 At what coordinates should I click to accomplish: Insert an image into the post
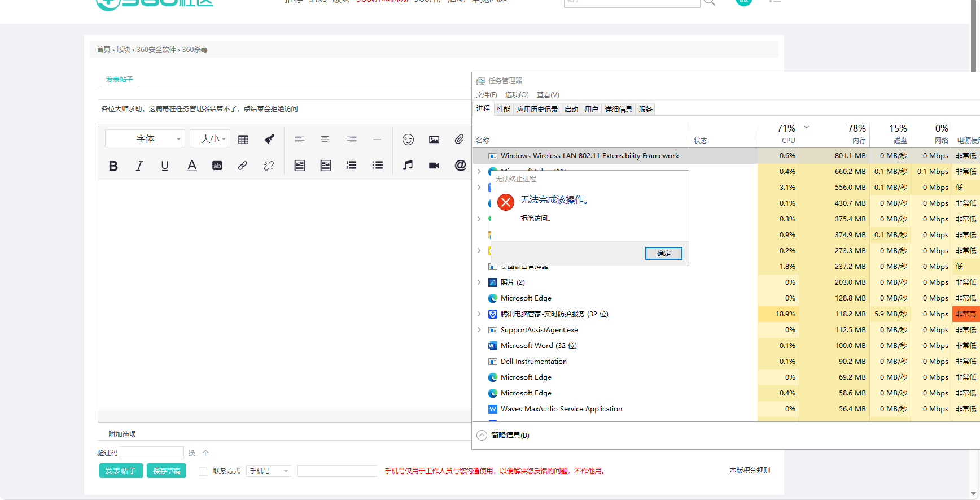tap(434, 140)
